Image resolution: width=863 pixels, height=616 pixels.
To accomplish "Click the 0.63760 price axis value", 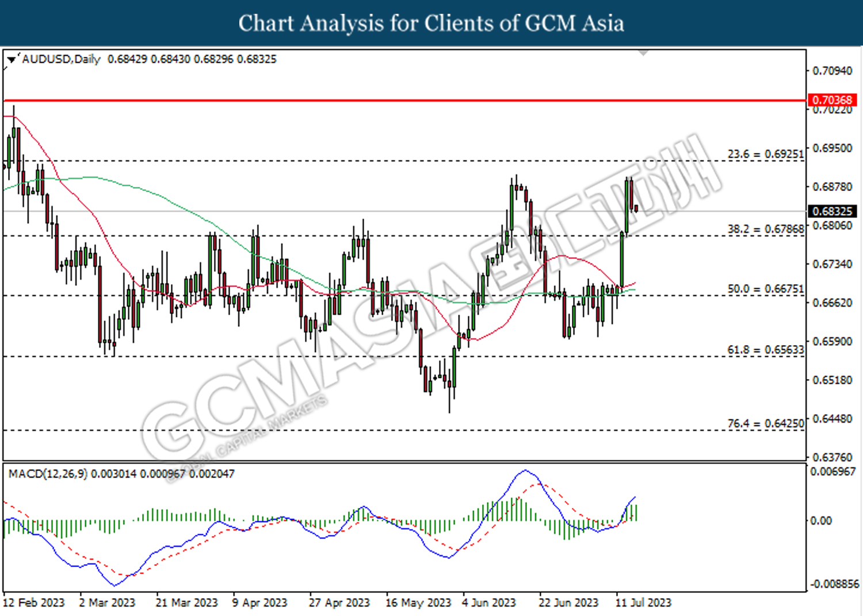I will click(x=832, y=457).
